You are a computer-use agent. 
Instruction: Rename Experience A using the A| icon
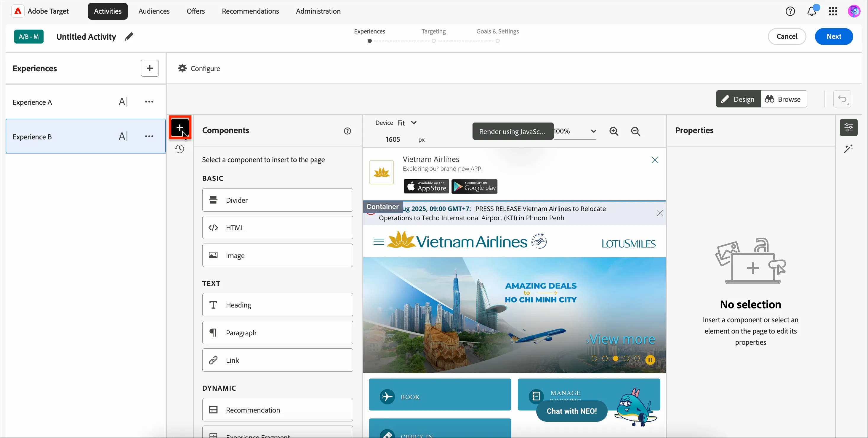(123, 102)
